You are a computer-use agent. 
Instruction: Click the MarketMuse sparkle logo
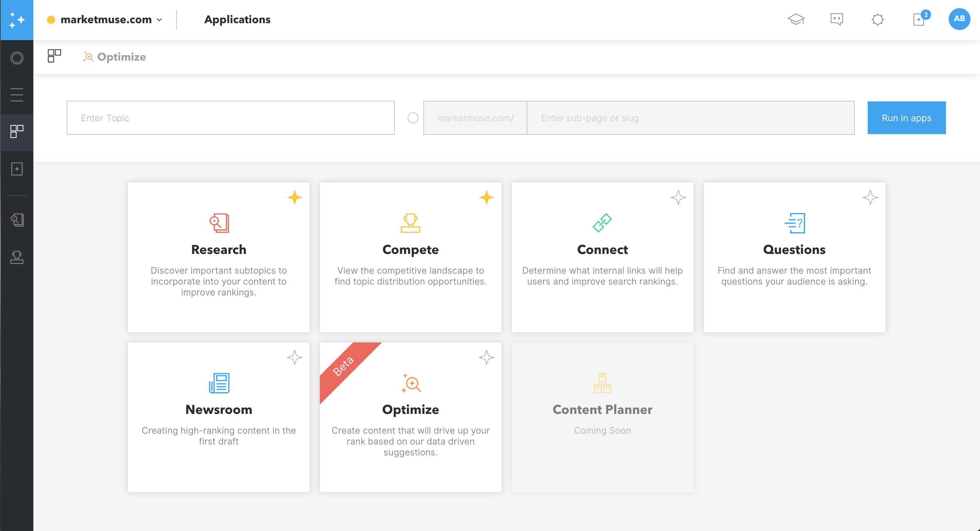click(x=17, y=20)
